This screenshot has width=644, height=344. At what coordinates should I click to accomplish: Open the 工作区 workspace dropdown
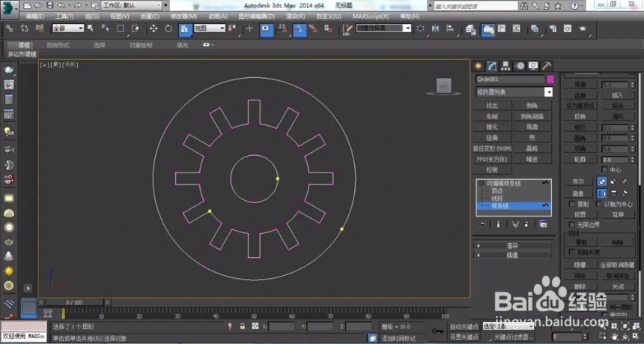pyautogui.click(x=132, y=6)
